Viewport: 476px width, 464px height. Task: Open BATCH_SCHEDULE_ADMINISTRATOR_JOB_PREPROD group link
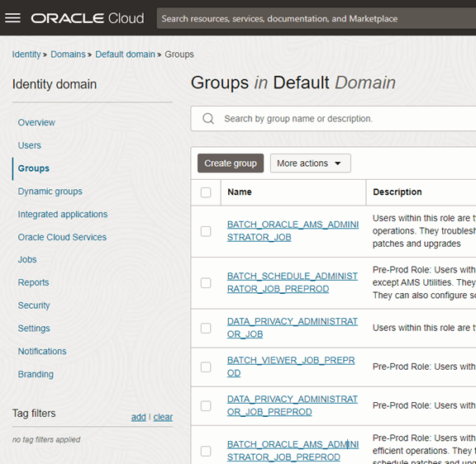[x=293, y=282]
